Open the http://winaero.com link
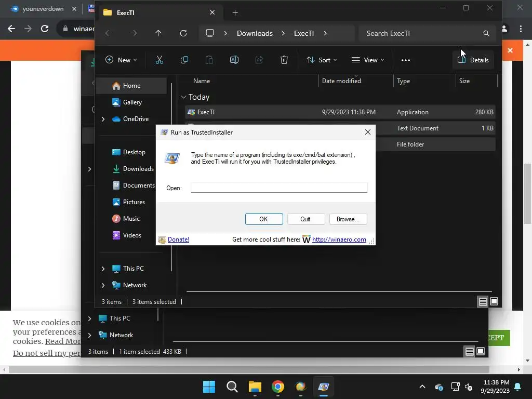 [339, 240]
